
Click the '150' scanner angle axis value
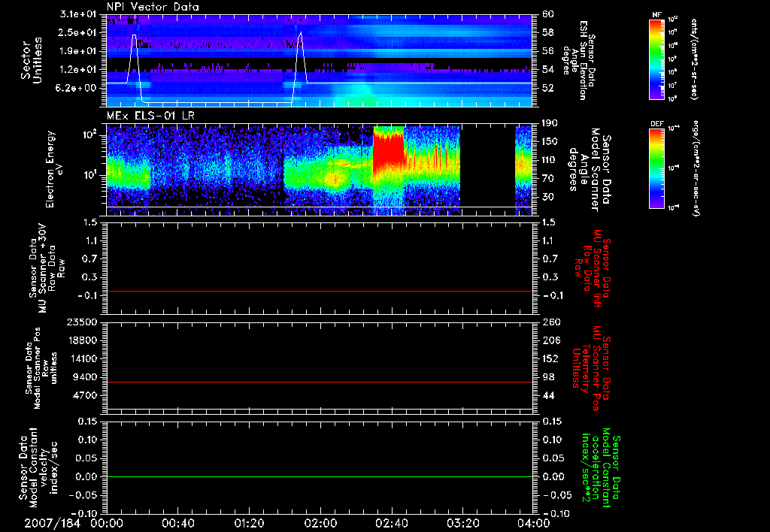550,141
